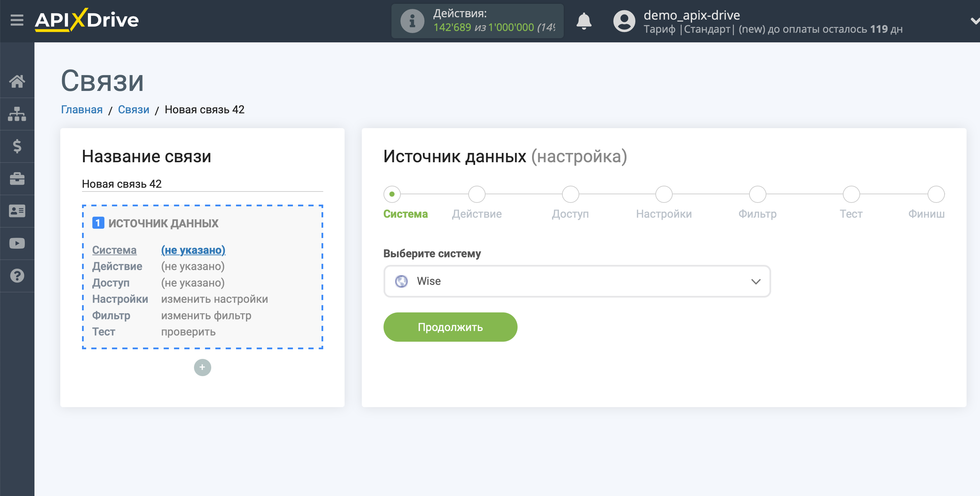Click the Связи breadcrumb link

tap(134, 110)
